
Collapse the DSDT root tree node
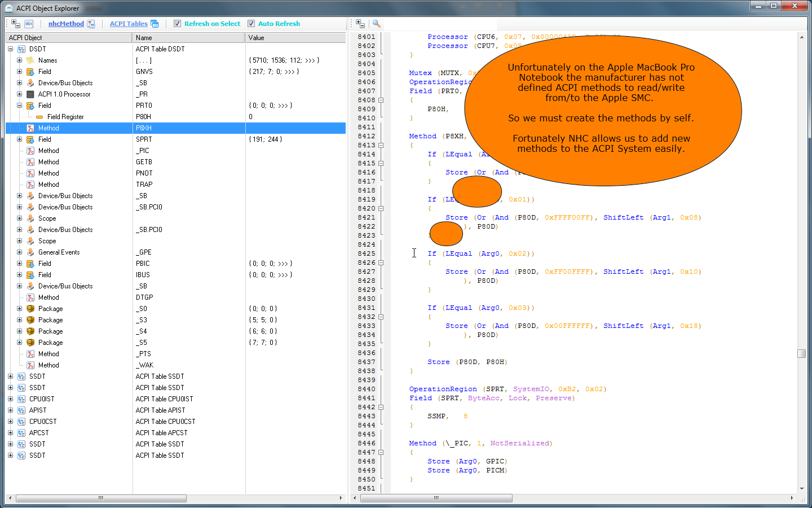11,49
